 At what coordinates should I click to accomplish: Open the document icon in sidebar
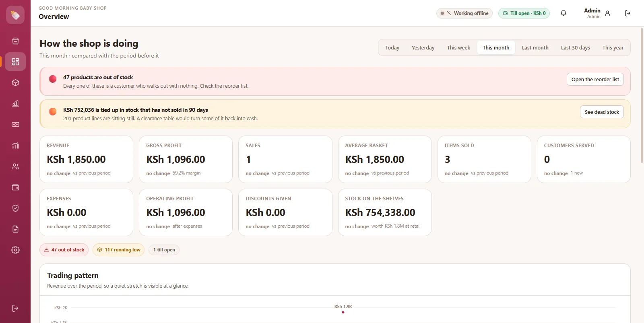pyautogui.click(x=15, y=229)
